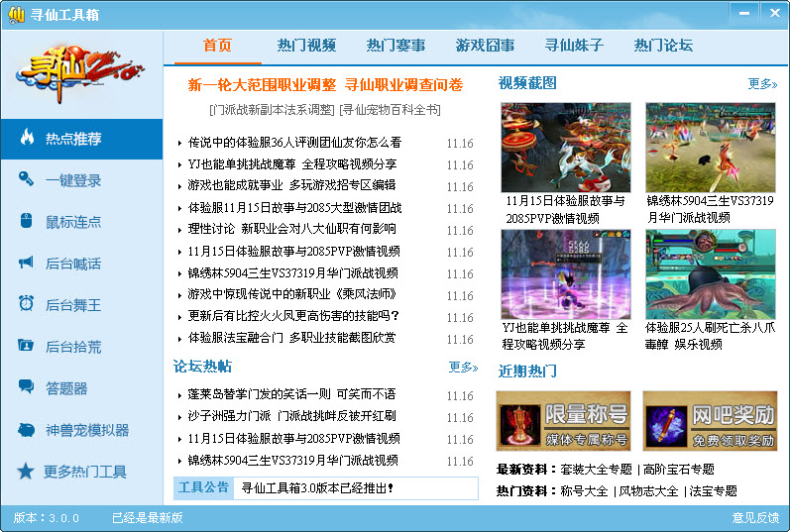Click the alarm clock icon for 后台舞王
790x532 pixels.
pos(26,303)
